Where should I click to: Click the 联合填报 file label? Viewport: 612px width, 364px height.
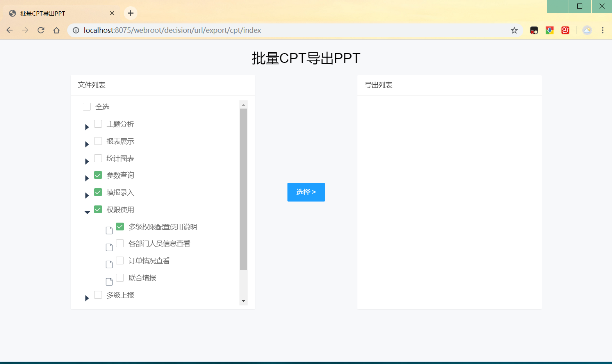[142, 278]
